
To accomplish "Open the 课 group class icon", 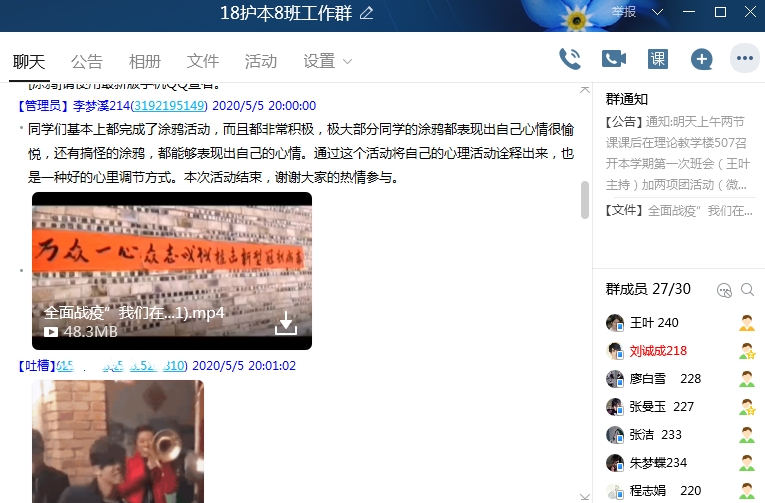I will tap(657, 59).
